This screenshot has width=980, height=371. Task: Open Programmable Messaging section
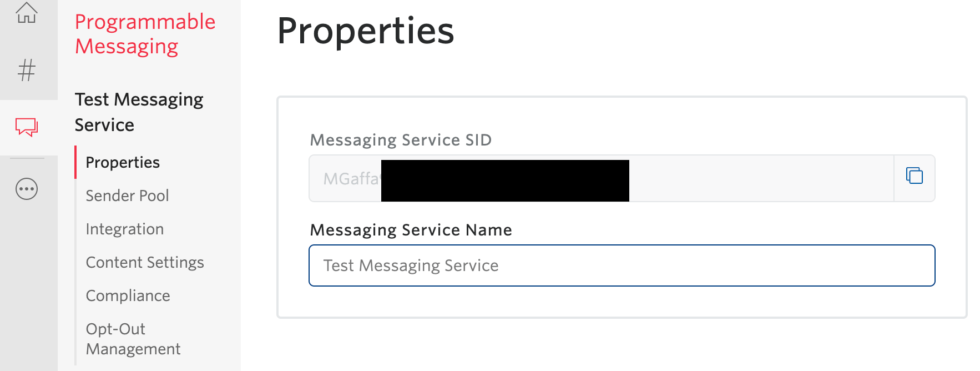pos(145,33)
